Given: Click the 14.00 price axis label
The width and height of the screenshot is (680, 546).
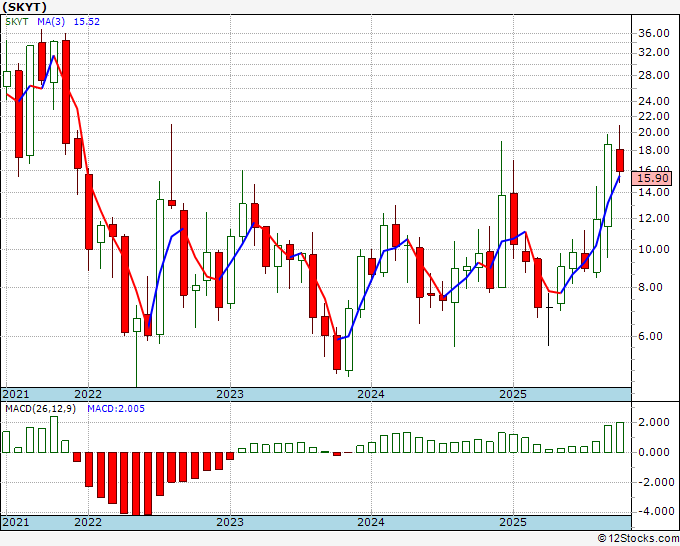Looking at the screenshot, I should click(x=654, y=192).
